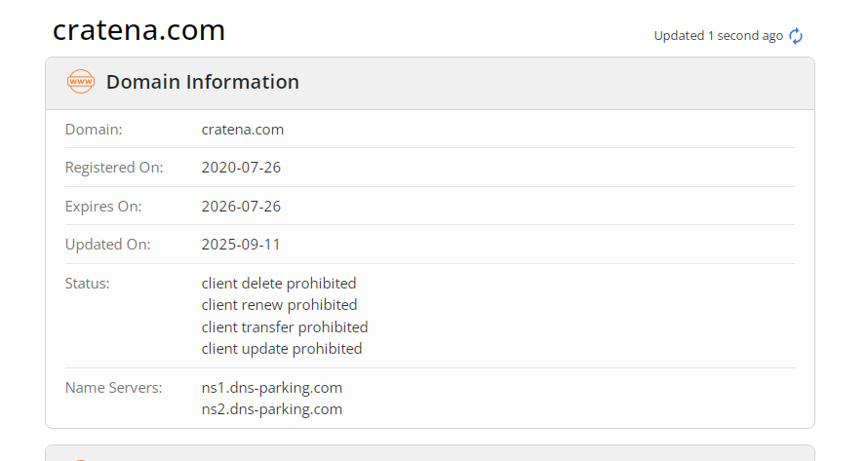The width and height of the screenshot is (868, 461).
Task: Select the domain value cratena.com in the table
Action: pos(242,129)
